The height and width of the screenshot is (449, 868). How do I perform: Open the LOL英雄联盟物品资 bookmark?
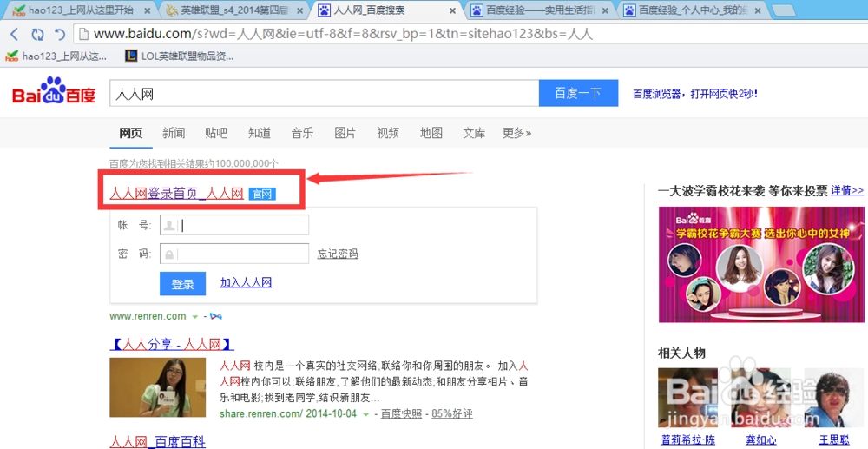180,56
